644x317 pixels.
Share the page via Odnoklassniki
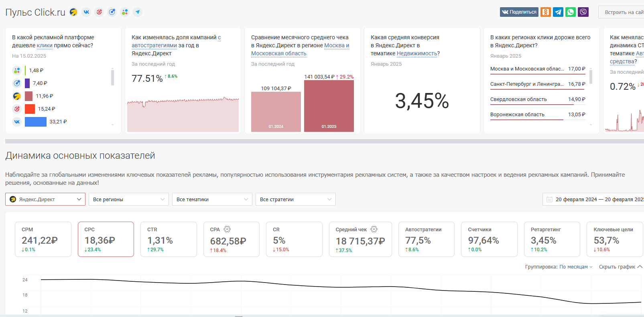click(545, 12)
